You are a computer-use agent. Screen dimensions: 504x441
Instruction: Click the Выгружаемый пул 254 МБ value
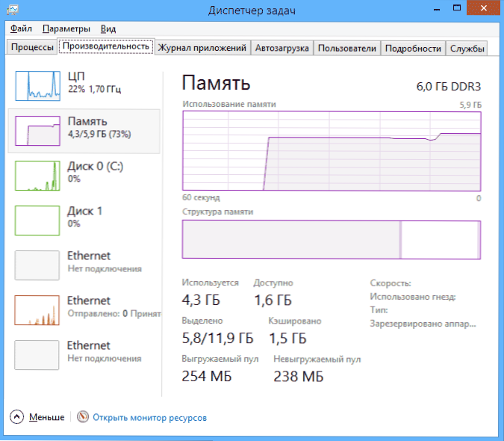pyautogui.click(x=207, y=376)
